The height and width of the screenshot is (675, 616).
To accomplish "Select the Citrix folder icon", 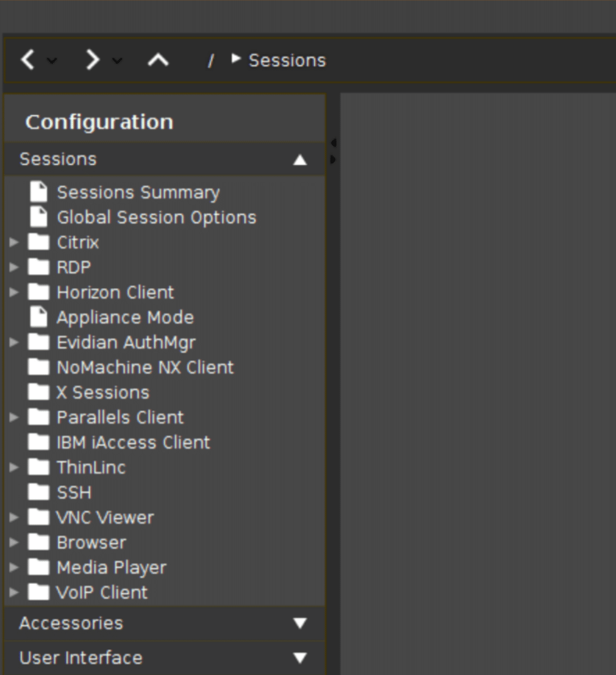I will pos(38,242).
